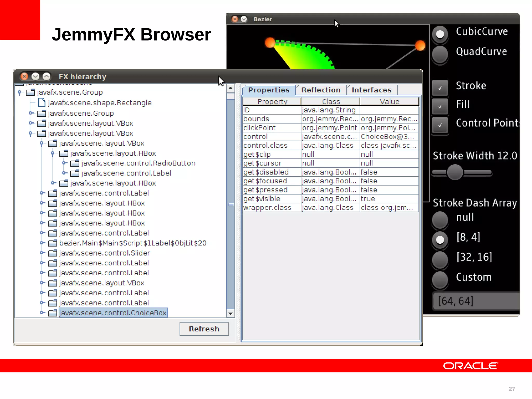This screenshot has width=532, height=399.
Task: Click the Slider node folder icon
Action: coord(52,253)
